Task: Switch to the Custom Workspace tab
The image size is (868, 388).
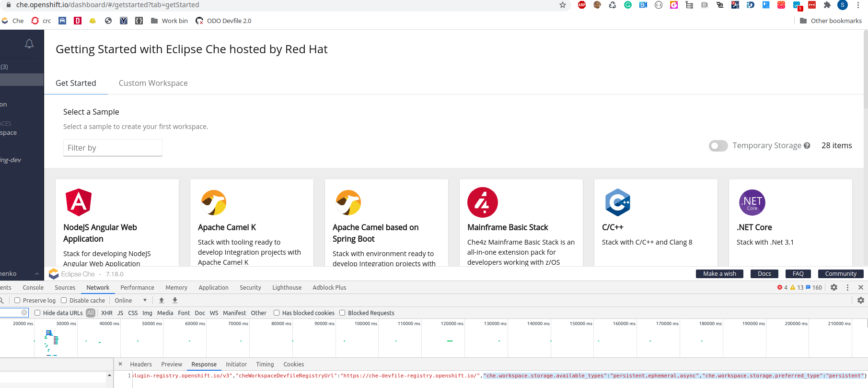Action: click(153, 83)
